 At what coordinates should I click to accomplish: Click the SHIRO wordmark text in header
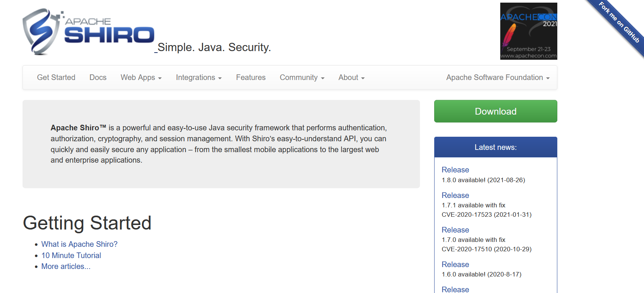tap(109, 35)
